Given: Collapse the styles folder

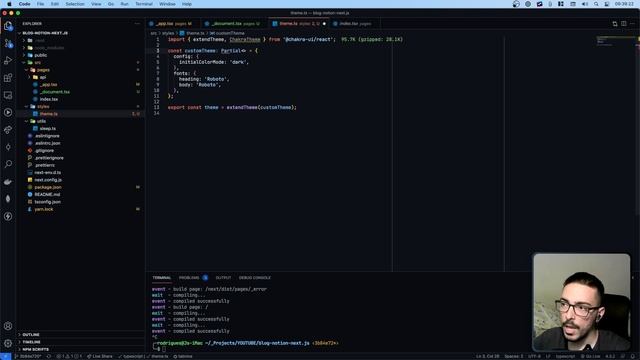Looking at the screenshot, I should pyautogui.click(x=80, y=107).
